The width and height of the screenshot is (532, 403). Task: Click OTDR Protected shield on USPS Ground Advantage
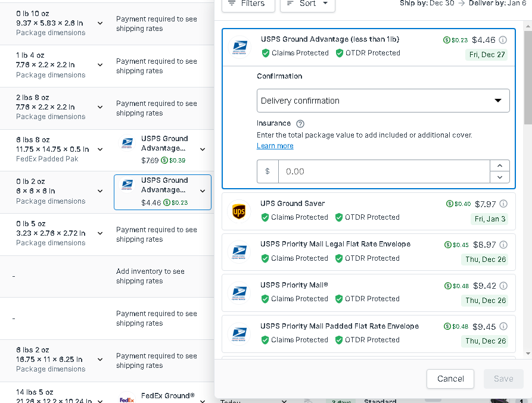click(x=340, y=53)
